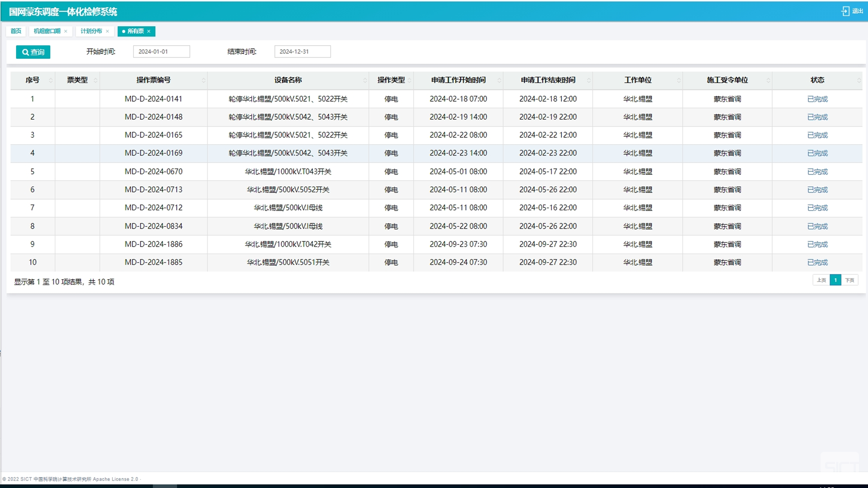
Task: Open 已完成 link for MD-D-2024-0141
Action: click(817, 99)
